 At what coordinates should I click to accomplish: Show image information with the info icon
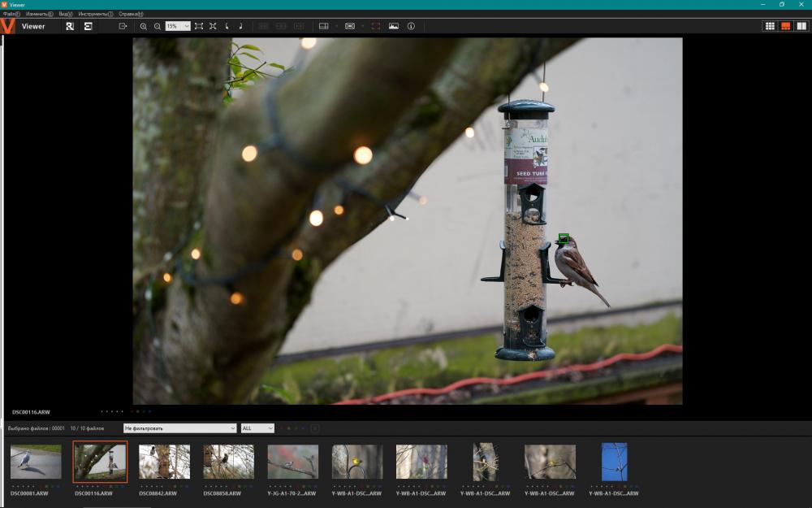pos(411,26)
